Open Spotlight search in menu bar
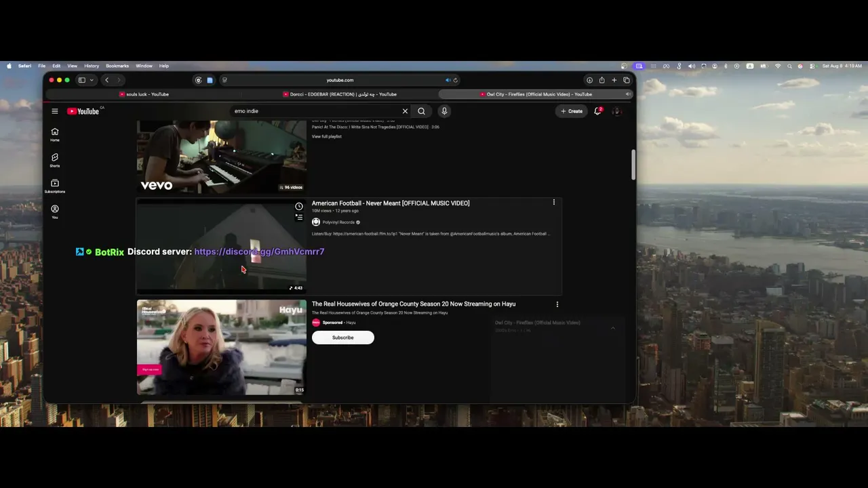 point(789,66)
